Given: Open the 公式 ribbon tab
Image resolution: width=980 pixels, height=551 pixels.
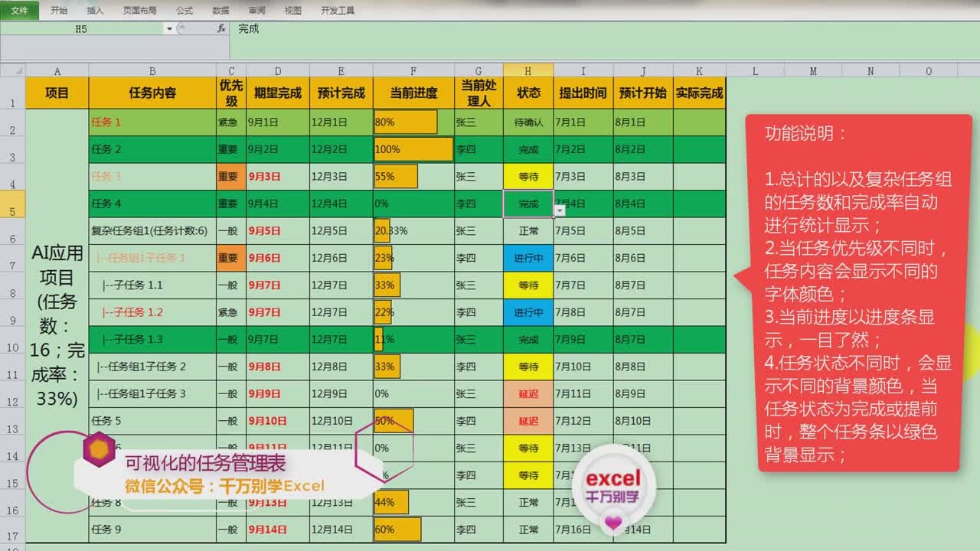Looking at the screenshot, I should [184, 11].
